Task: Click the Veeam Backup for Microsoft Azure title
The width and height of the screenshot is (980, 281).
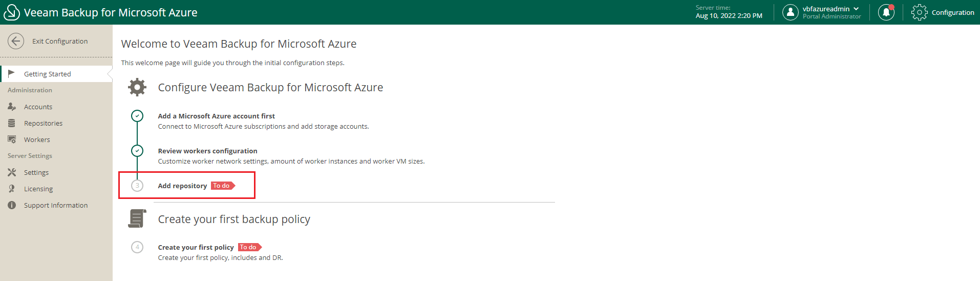Action: [x=111, y=12]
